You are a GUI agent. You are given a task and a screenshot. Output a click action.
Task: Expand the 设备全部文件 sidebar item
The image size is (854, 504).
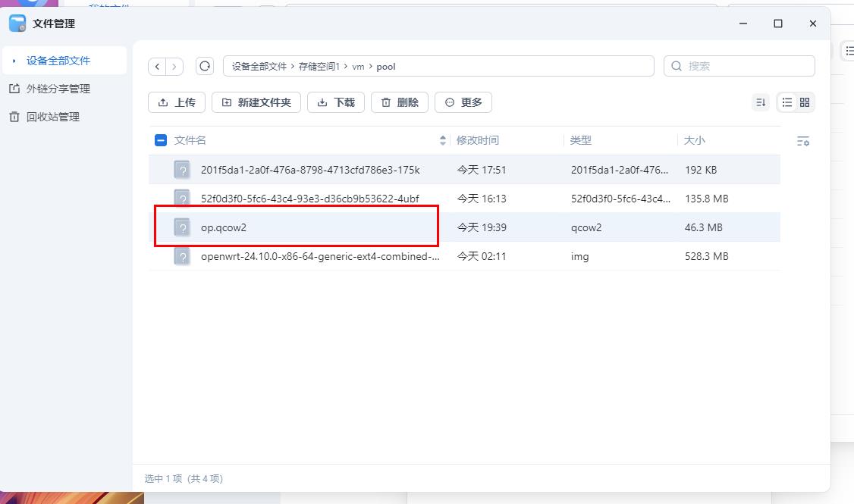pyautogui.click(x=14, y=61)
